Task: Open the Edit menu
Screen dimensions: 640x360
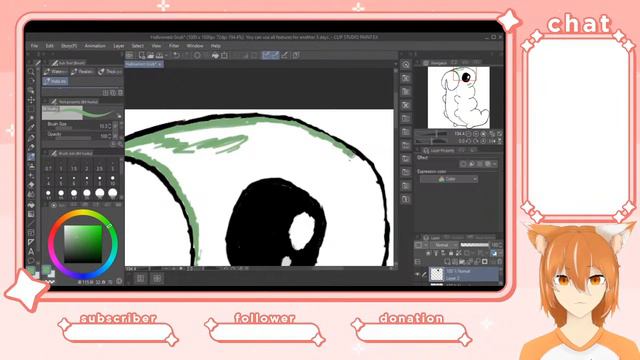Action: coord(49,46)
